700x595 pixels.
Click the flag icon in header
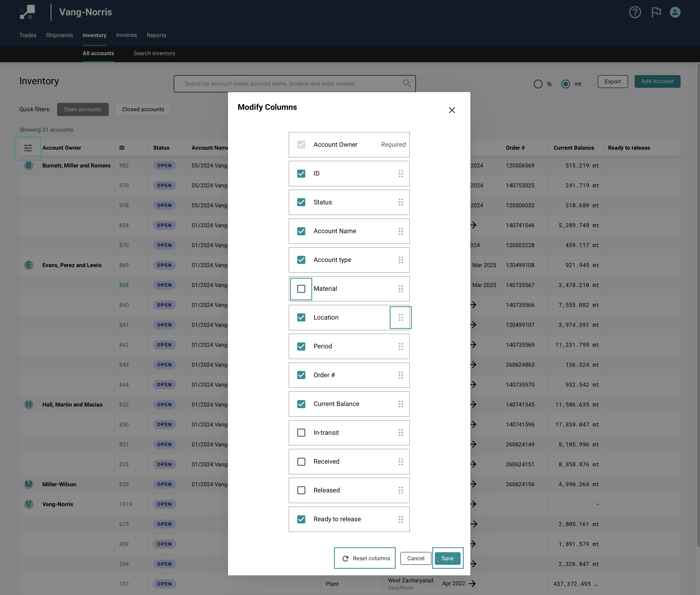click(656, 12)
